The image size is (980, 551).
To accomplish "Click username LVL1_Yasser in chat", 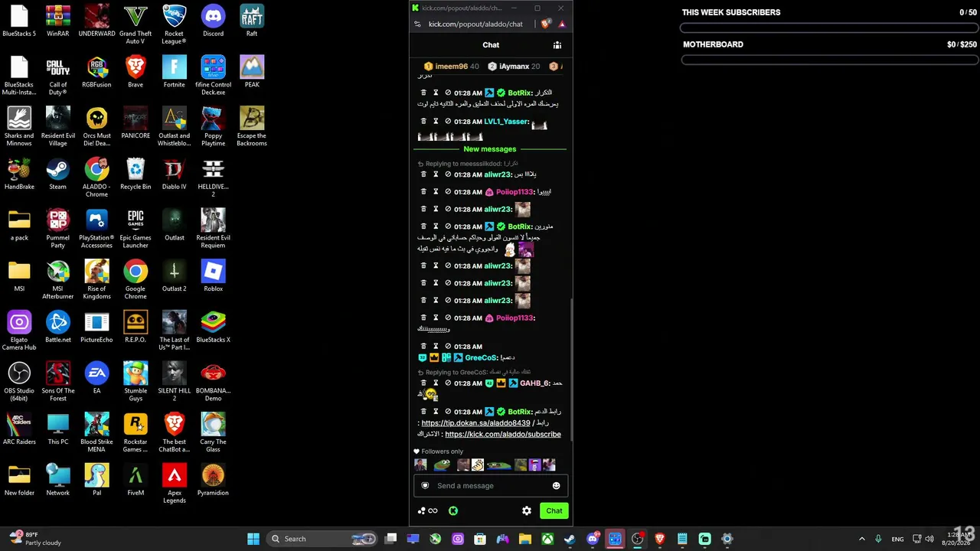I will tap(505, 122).
